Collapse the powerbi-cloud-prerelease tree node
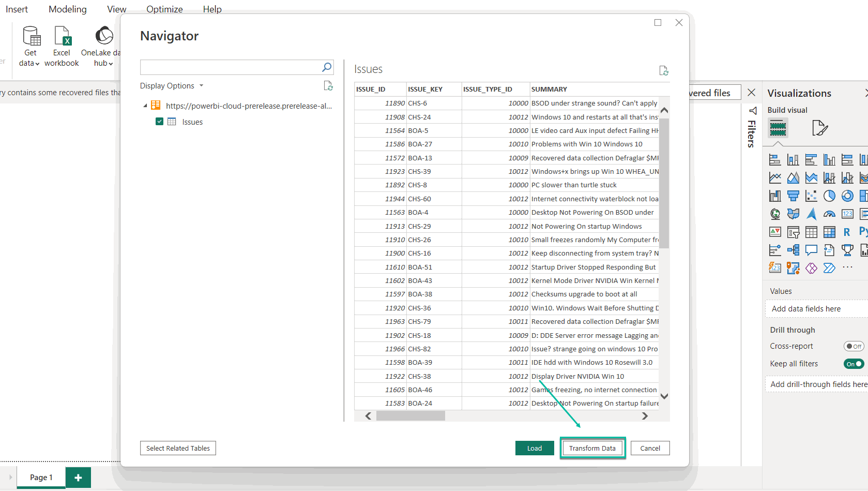868x491 pixels. point(145,105)
